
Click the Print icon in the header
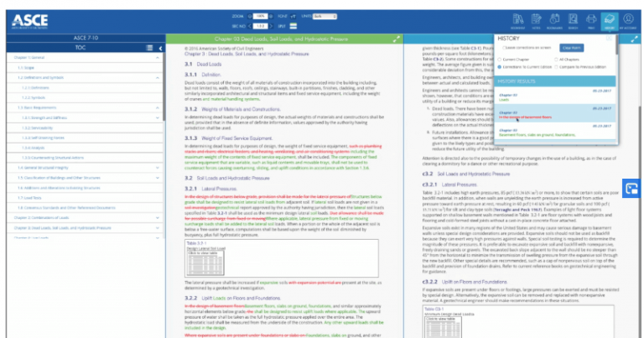[591, 21]
